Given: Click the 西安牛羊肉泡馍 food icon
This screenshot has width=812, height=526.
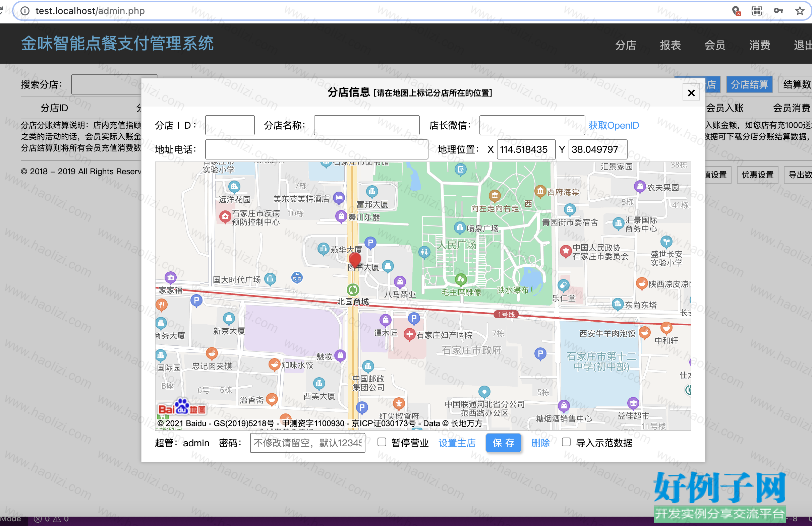Looking at the screenshot, I should (x=644, y=332).
